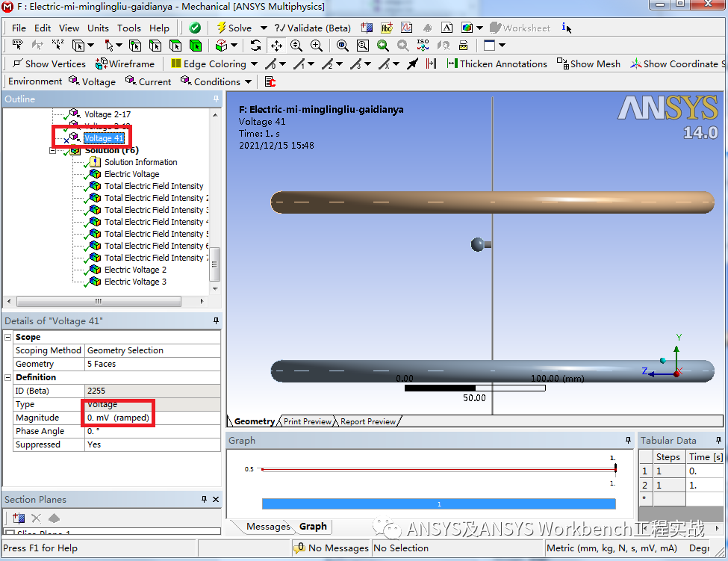Toggle Show Vertices
Image resolution: width=728 pixels, height=561 pixels.
click(x=49, y=63)
